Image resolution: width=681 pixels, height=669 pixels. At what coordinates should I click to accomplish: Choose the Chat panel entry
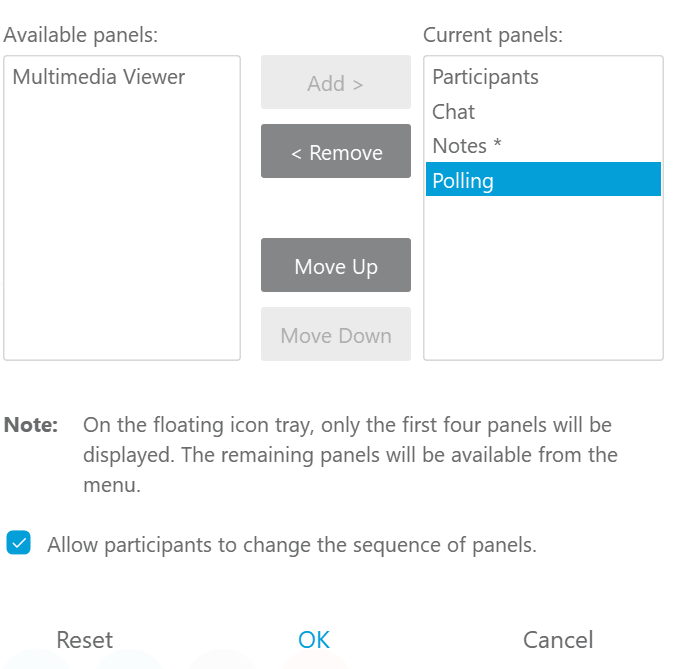coord(454,112)
